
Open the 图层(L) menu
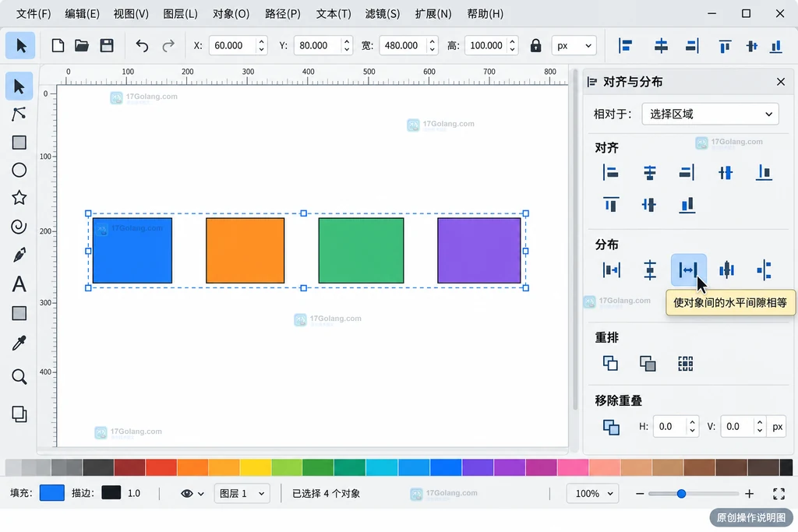pos(180,14)
